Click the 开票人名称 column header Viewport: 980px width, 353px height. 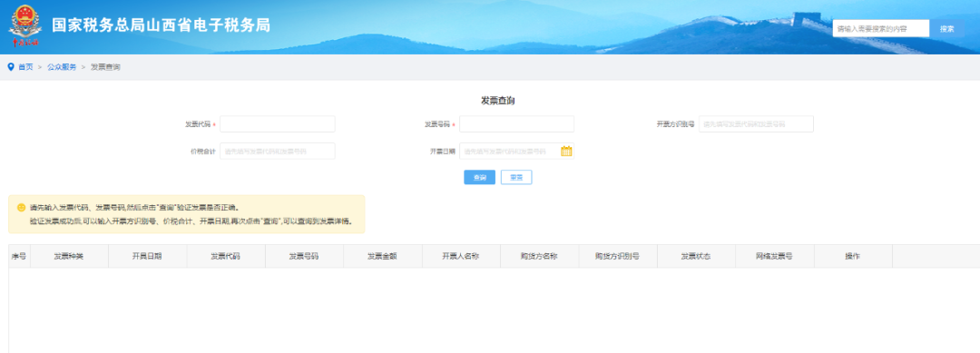(x=461, y=256)
